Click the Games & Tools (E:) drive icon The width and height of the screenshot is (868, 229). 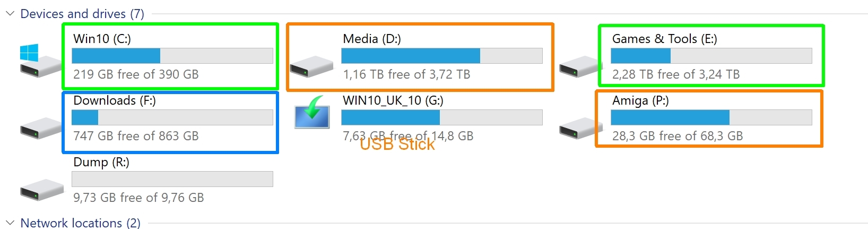click(580, 67)
